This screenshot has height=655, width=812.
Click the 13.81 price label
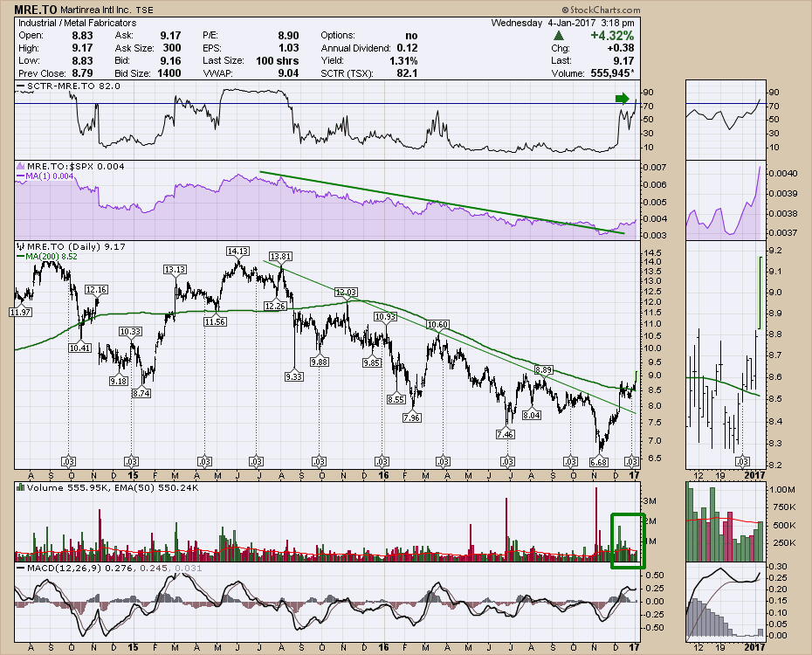pyautogui.click(x=280, y=256)
